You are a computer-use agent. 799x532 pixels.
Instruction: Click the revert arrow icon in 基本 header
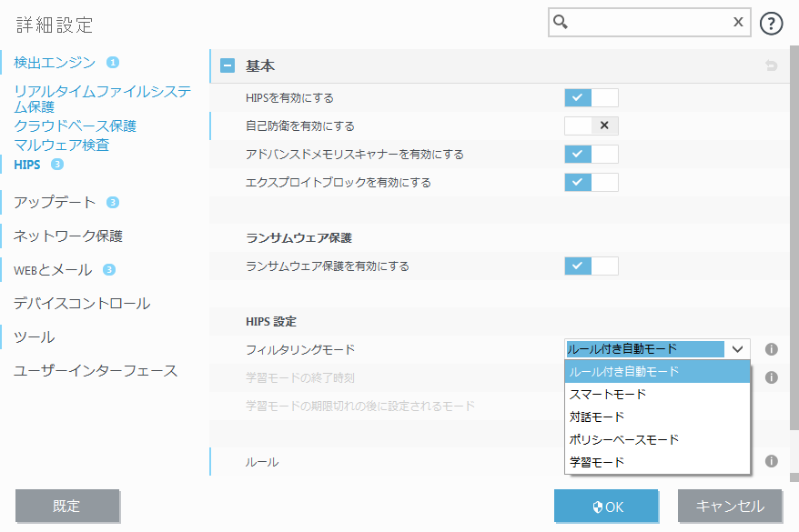(771, 66)
